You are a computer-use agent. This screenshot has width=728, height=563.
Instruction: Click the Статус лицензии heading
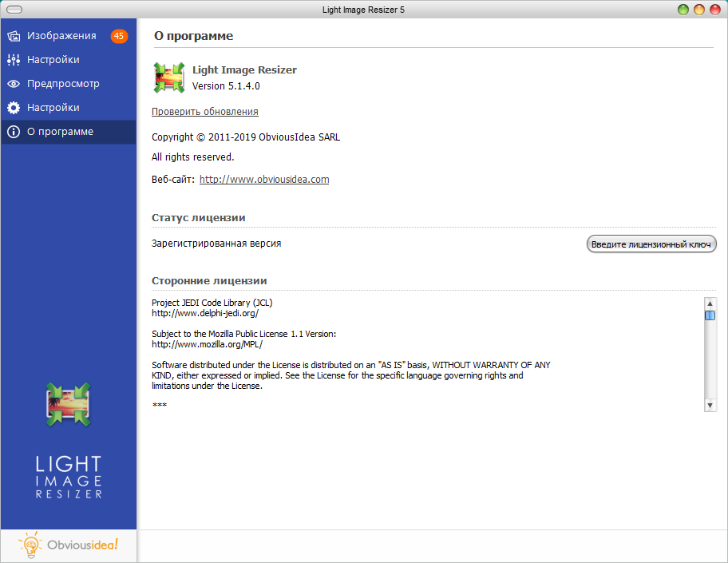click(x=199, y=217)
